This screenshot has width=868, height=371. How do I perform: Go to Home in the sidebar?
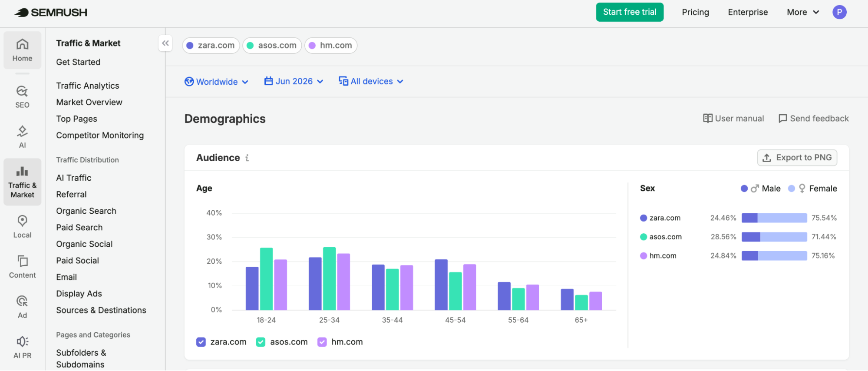coord(22,50)
